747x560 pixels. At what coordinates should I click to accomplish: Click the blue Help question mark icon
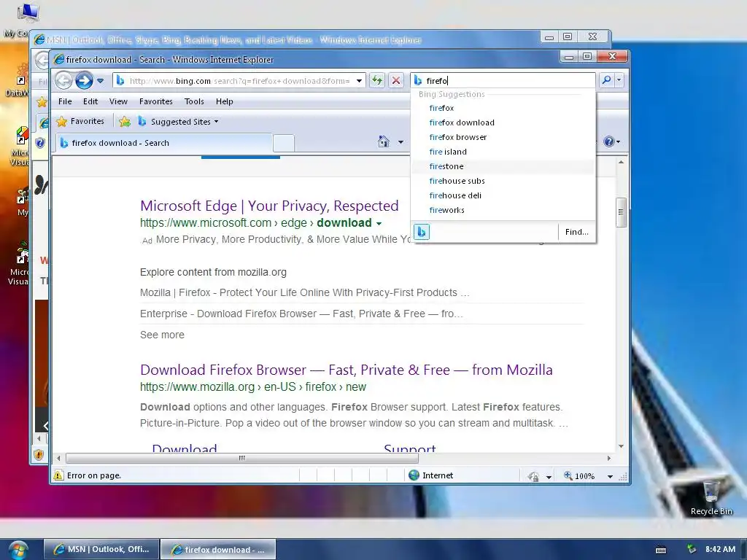(x=608, y=141)
